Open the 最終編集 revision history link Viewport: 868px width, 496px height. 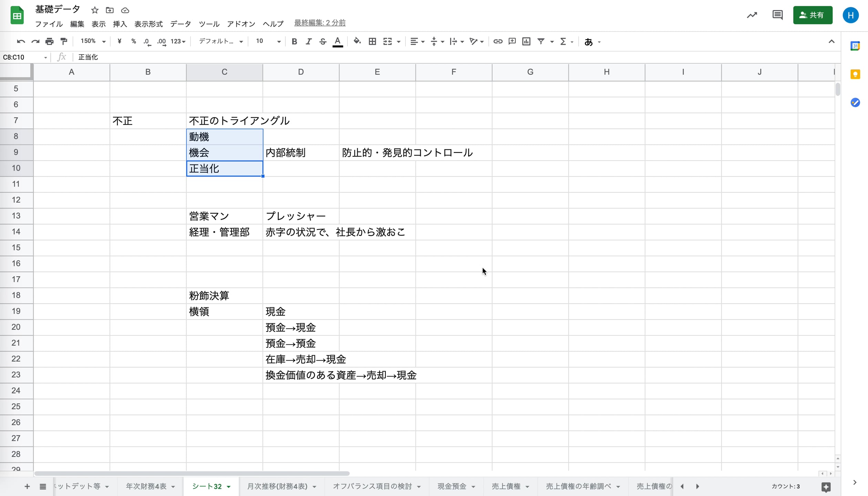point(319,23)
